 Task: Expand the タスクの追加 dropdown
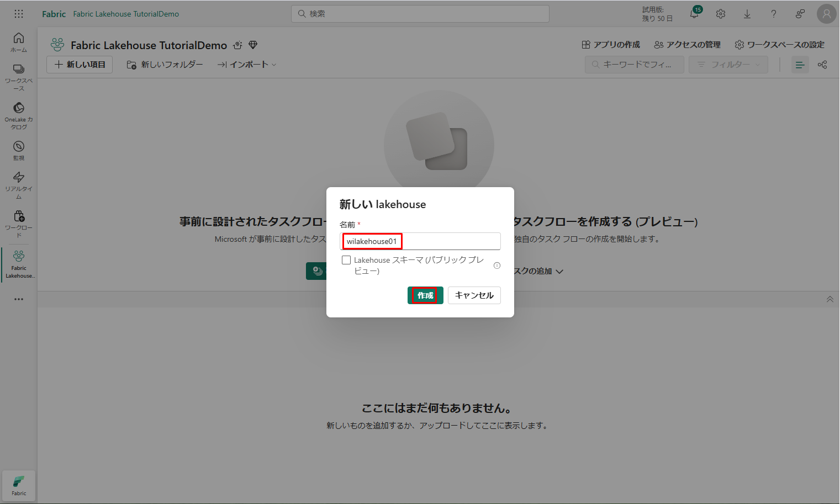538,271
